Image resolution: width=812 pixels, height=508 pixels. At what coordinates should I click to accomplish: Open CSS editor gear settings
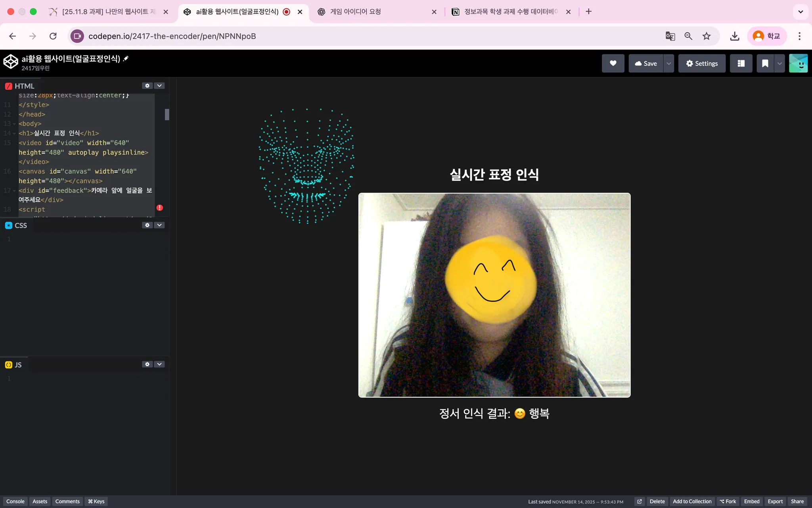coord(147,225)
